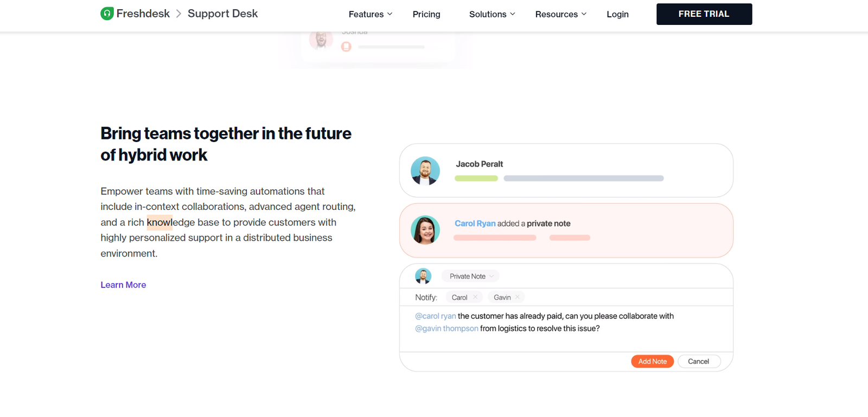The image size is (868, 417).
Task: Click the green progress bar under Jacob Peralt
Action: tap(476, 178)
